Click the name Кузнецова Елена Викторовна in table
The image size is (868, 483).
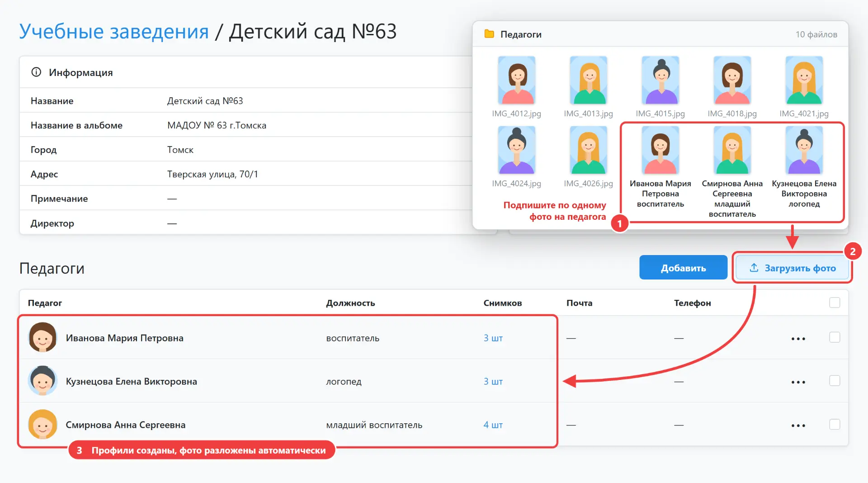point(132,381)
